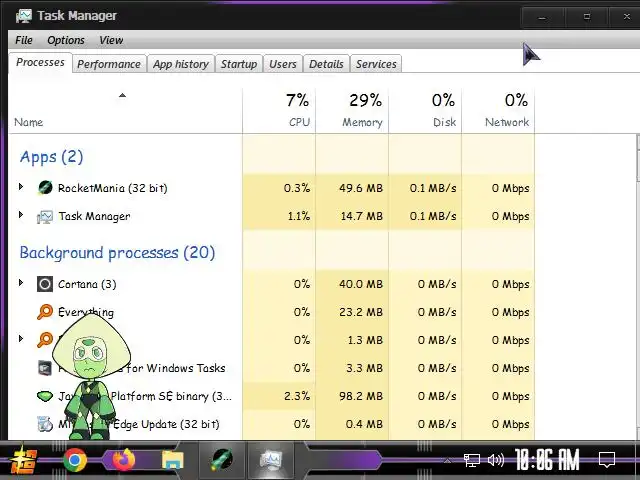
Task: Click the vertical scrollbar of process list
Action: tap(638, 287)
